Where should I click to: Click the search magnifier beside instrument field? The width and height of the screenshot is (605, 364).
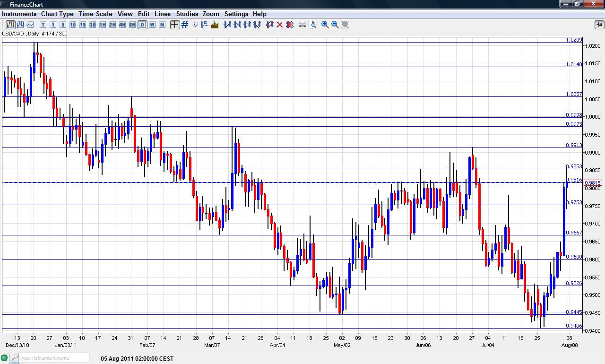(14, 358)
